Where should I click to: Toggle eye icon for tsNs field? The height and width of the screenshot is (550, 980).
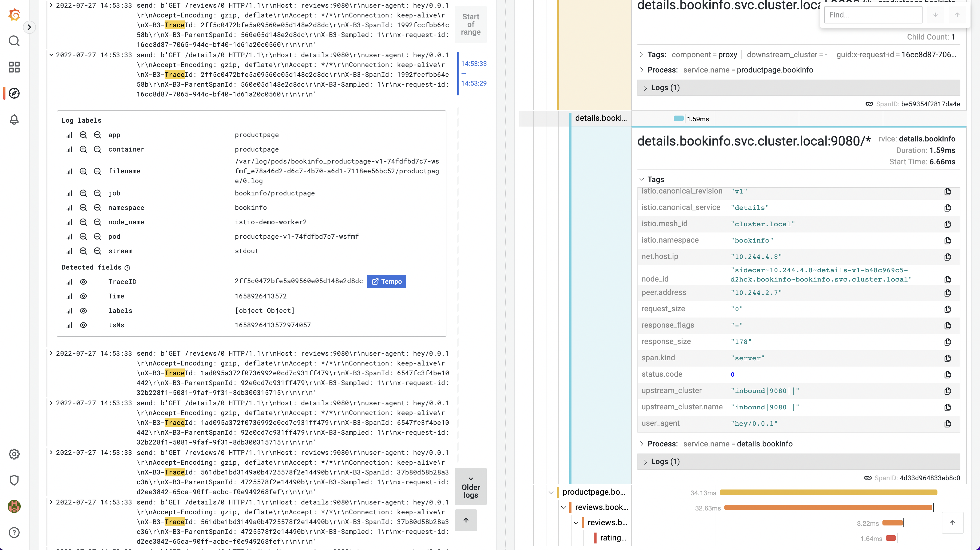pyautogui.click(x=83, y=325)
